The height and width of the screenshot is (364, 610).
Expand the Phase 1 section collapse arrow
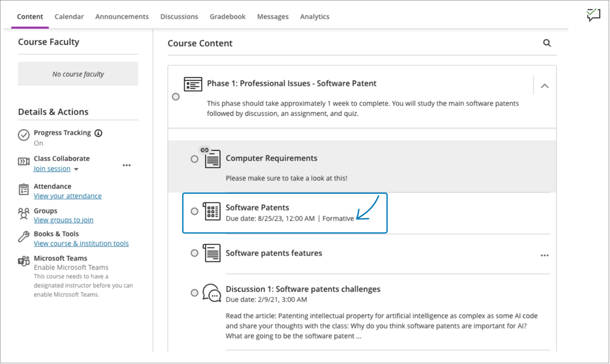(x=545, y=86)
